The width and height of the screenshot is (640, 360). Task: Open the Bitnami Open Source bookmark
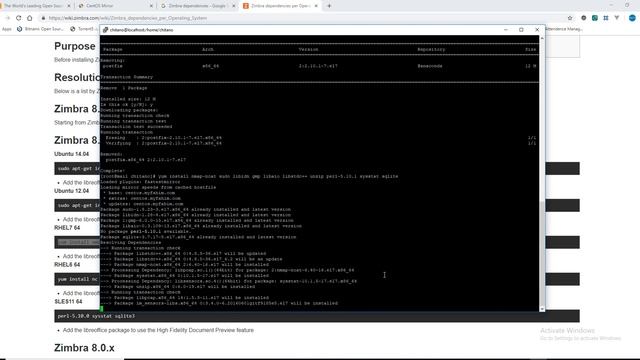click(40, 29)
